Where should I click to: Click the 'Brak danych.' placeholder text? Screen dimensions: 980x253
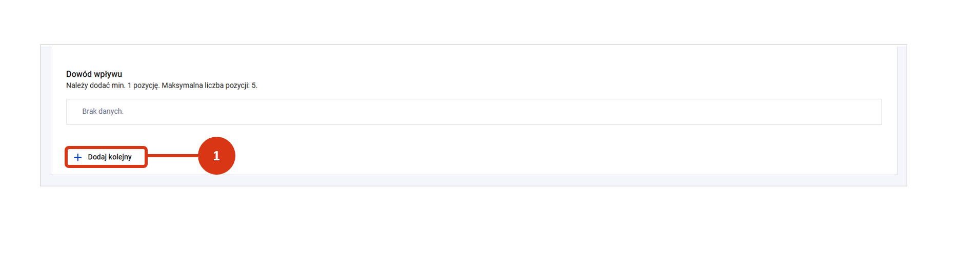103,112
